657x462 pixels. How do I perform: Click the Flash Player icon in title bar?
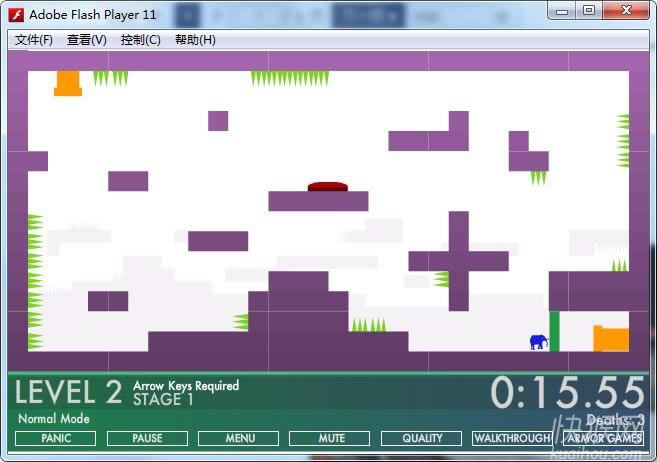coord(16,14)
